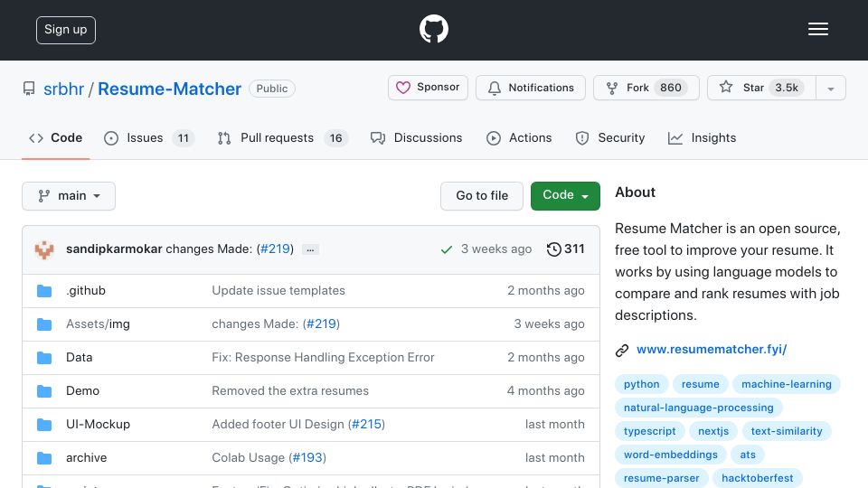Click the green checkmark status icon

coord(446,249)
